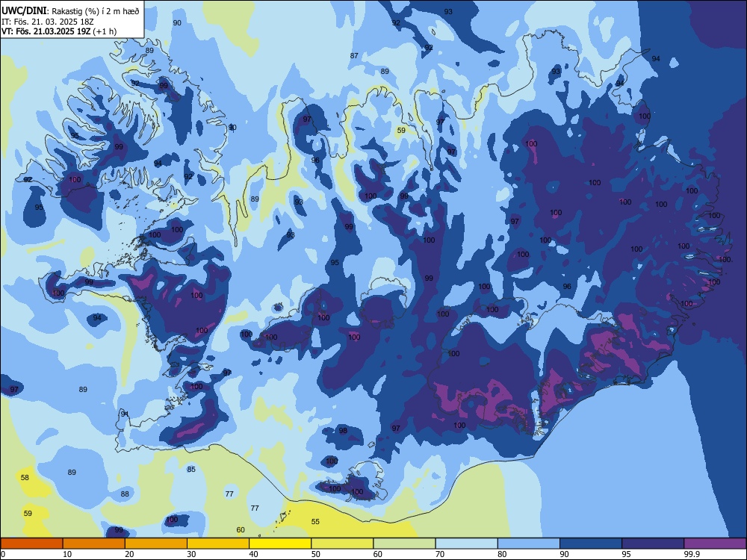Click the '20' legend scale label

(x=129, y=554)
